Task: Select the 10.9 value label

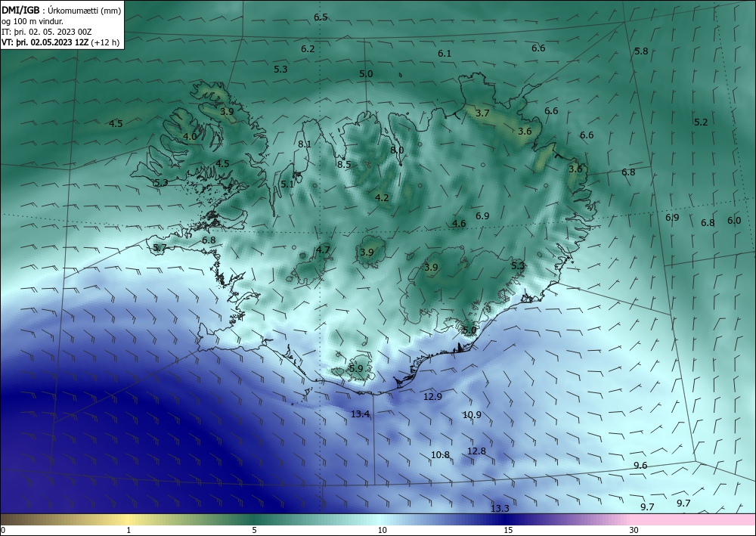Action: coord(472,414)
